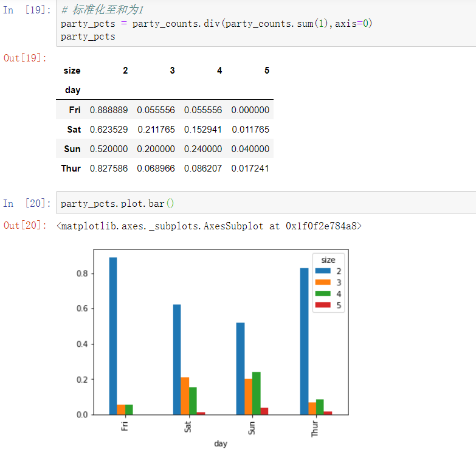Click the blue Sun bar in chart

tap(240, 369)
